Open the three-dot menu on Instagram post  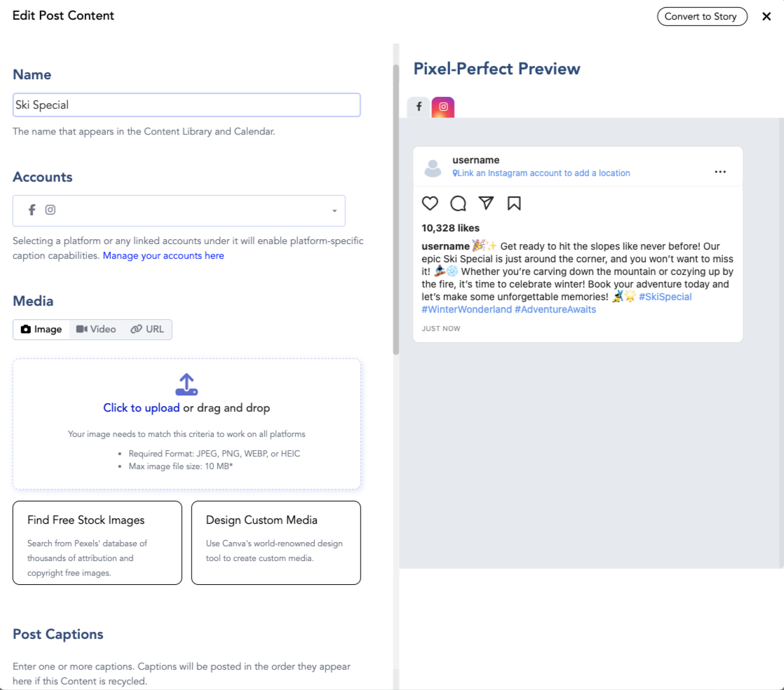[720, 172]
